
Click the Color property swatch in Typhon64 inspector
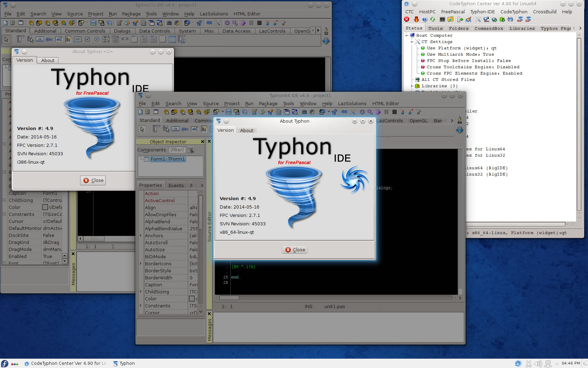click(192, 299)
